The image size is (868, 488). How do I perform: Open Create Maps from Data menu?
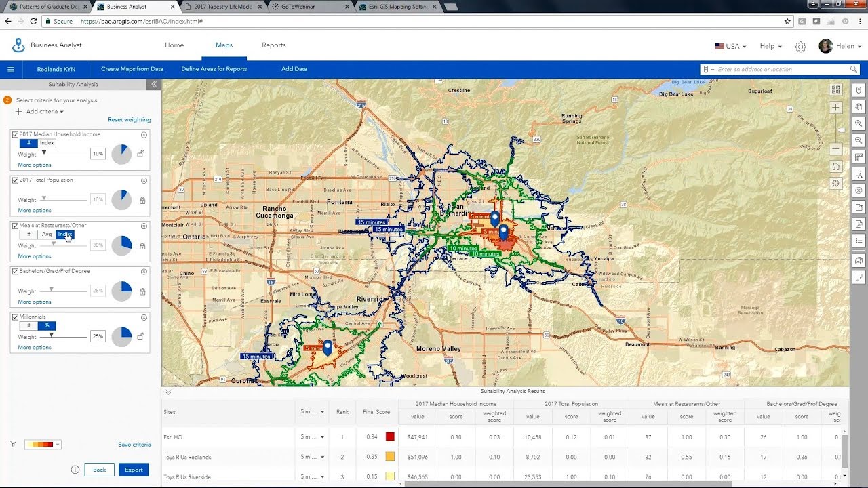132,69
